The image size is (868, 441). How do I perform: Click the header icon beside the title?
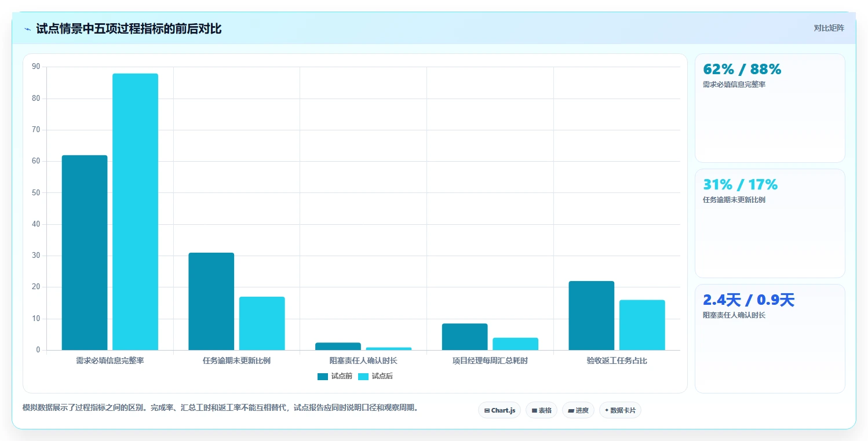pyautogui.click(x=27, y=29)
